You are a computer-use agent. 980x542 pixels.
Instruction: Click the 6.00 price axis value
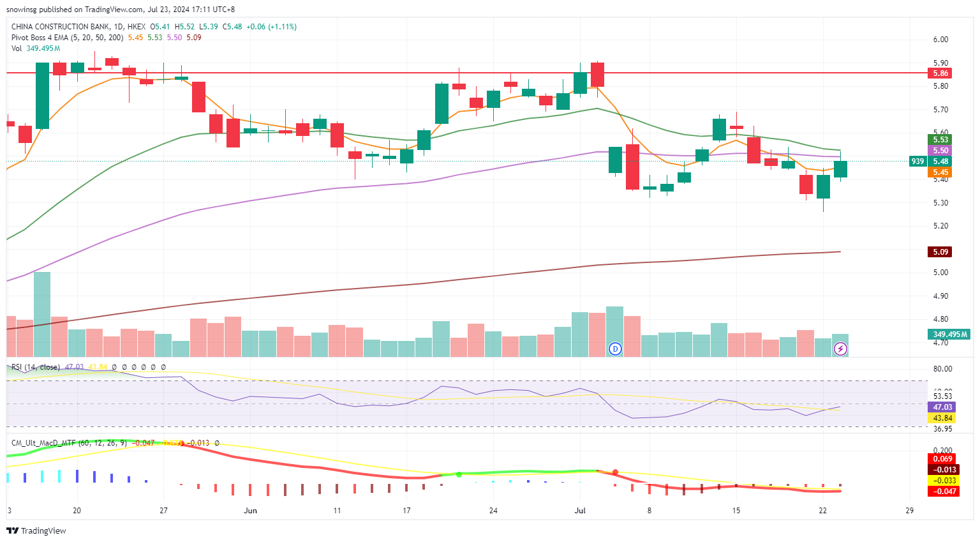point(940,40)
